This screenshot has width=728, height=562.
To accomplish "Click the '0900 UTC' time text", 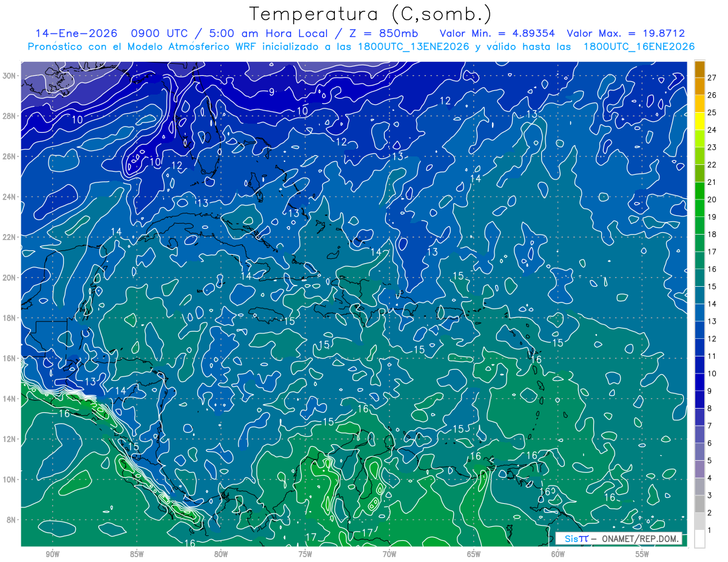I will [x=159, y=33].
